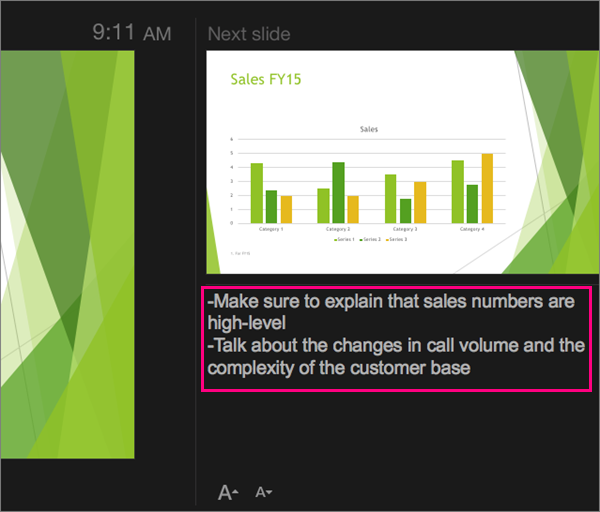The image size is (600, 512).
Task: Decrease the notes font size
Action: click(x=264, y=492)
